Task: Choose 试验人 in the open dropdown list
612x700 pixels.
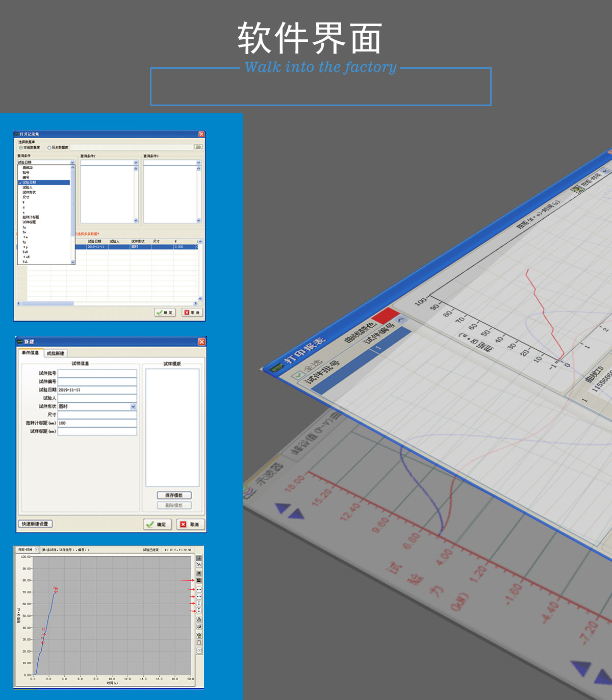Action: [x=28, y=188]
